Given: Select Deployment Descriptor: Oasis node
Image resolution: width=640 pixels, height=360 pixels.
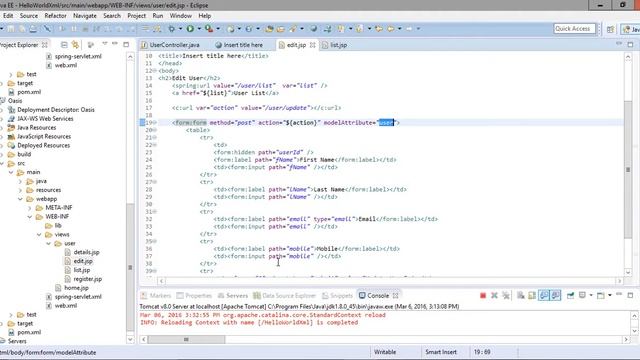Looking at the screenshot, I should tap(56, 109).
